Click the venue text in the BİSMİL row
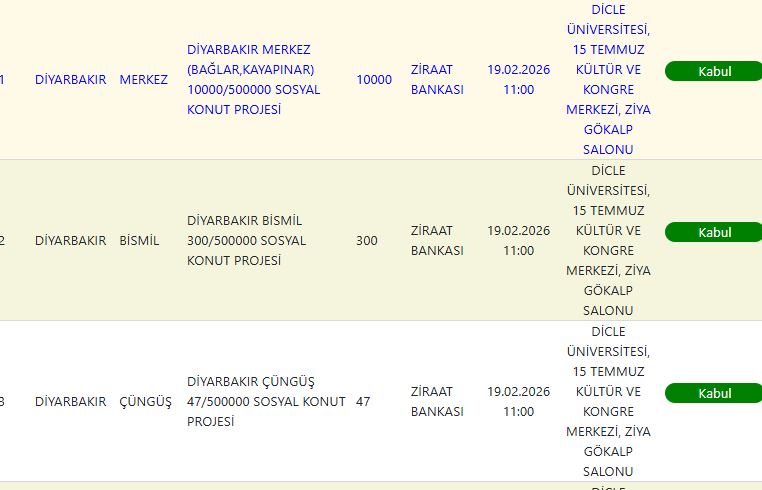Screen dimensions: 762x490 point(608,241)
